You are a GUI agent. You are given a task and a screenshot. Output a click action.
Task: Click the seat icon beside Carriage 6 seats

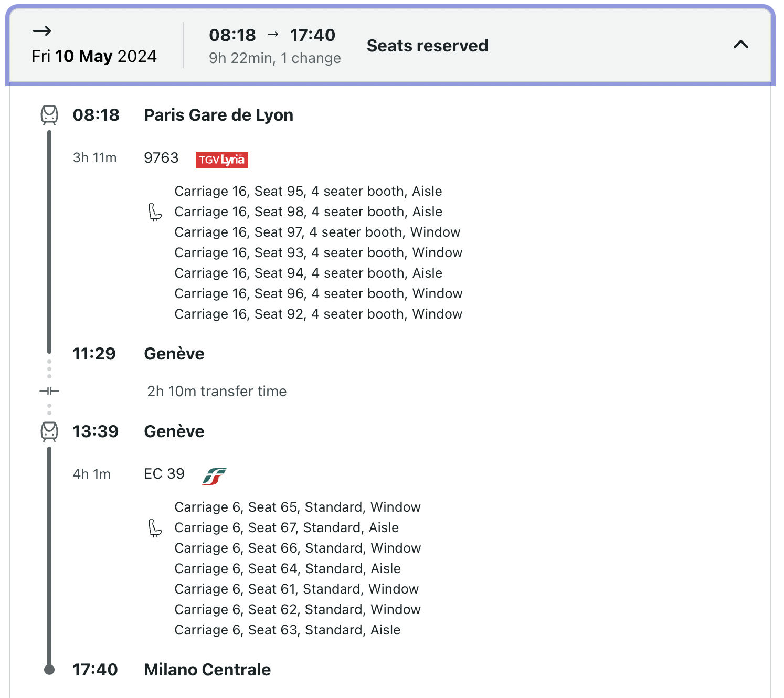pos(155,528)
